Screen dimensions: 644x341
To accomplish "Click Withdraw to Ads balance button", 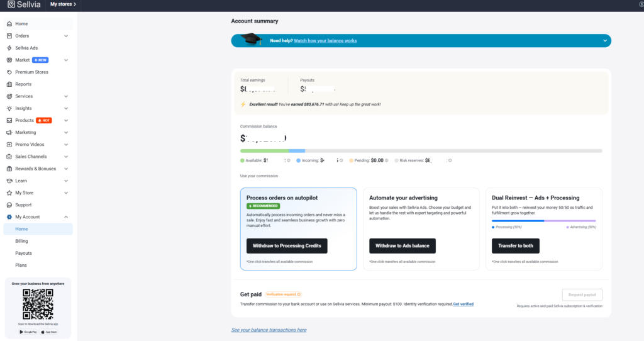I will coord(402,246).
